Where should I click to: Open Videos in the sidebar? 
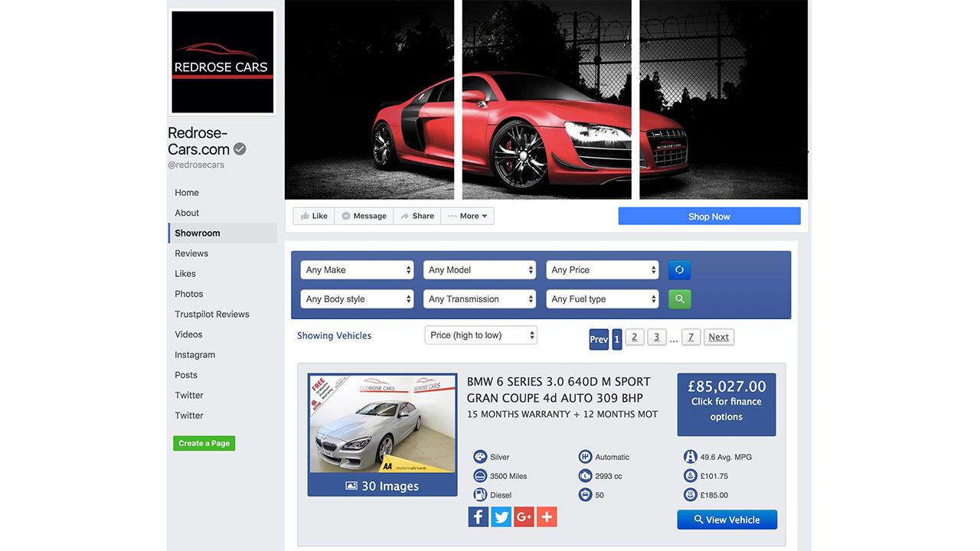(x=188, y=334)
